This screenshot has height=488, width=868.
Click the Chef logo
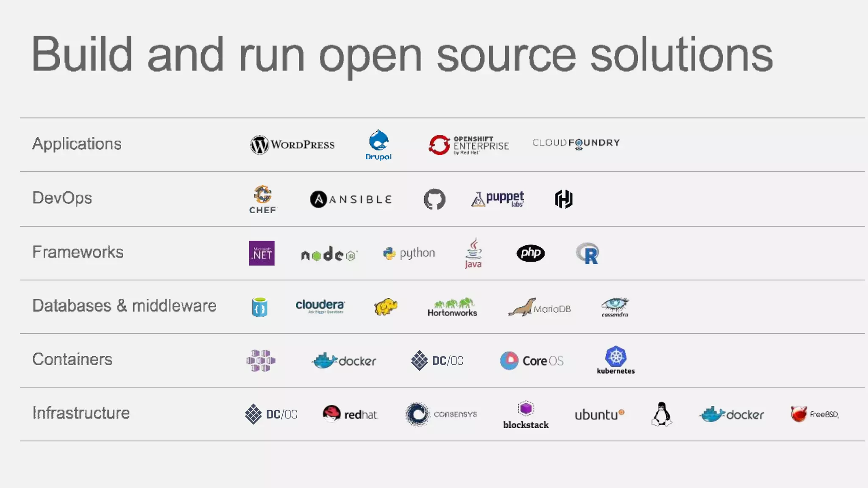pyautogui.click(x=263, y=199)
